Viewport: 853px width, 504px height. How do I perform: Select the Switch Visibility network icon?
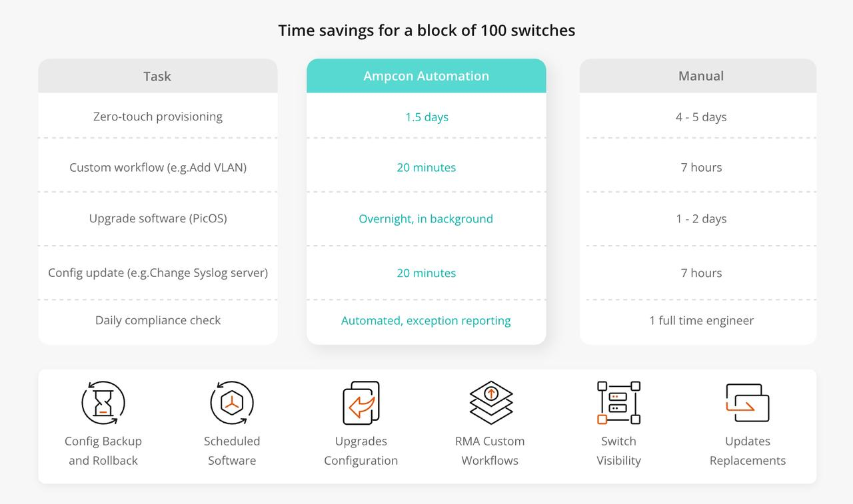pos(618,403)
